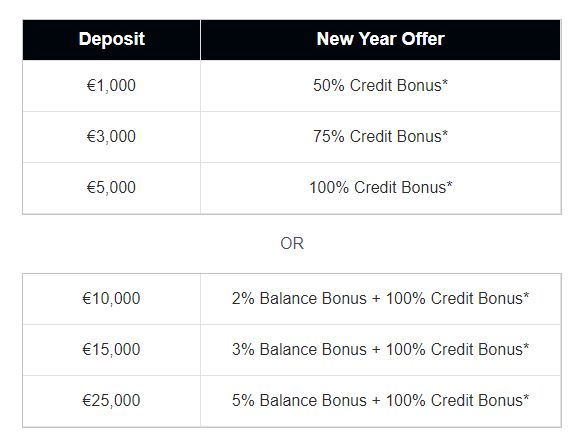The height and width of the screenshot is (444, 581).
Task: Select the €10,000 deposit cell
Action: [x=112, y=299]
